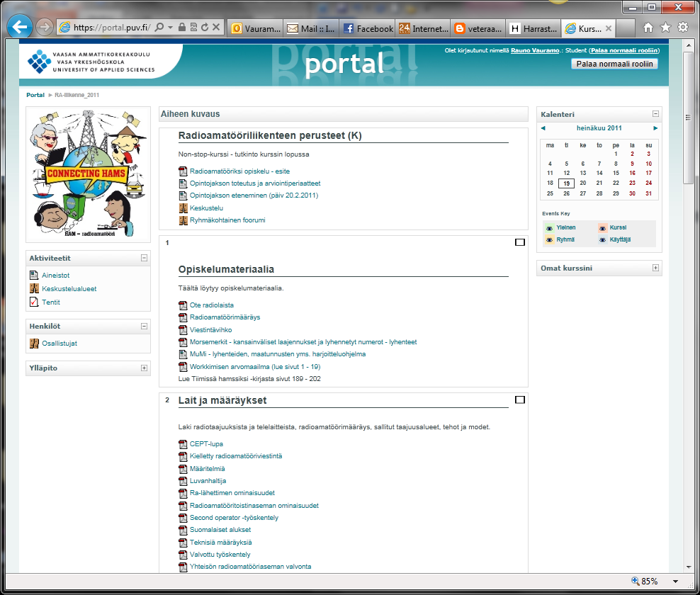Switch to the Vauram... browser tab
The height and width of the screenshot is (595, 700).
click(256, 28)
